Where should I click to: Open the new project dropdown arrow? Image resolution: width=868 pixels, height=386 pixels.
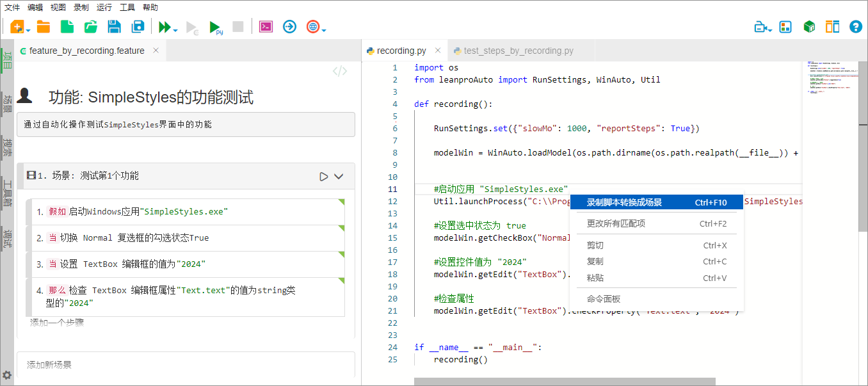pos(28,30)
